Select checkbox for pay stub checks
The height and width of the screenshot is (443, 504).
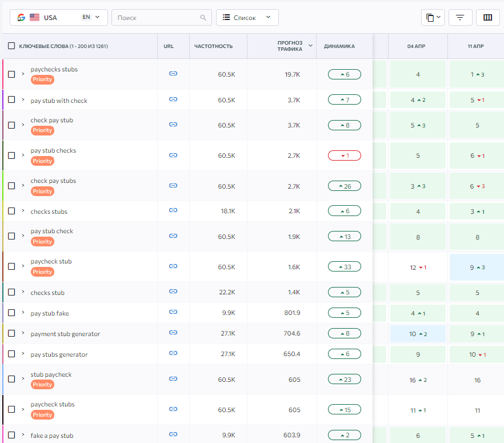click(x=11, y=155)
